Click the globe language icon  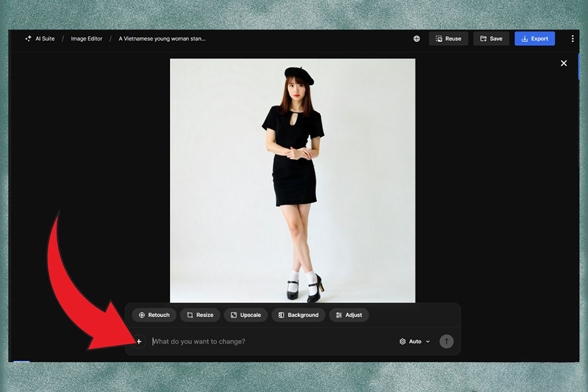point(417,39)
